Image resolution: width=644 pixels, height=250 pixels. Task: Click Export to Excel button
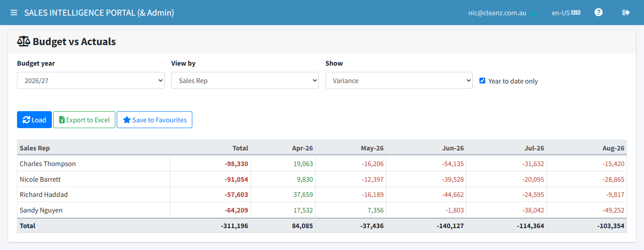point(84,120)
